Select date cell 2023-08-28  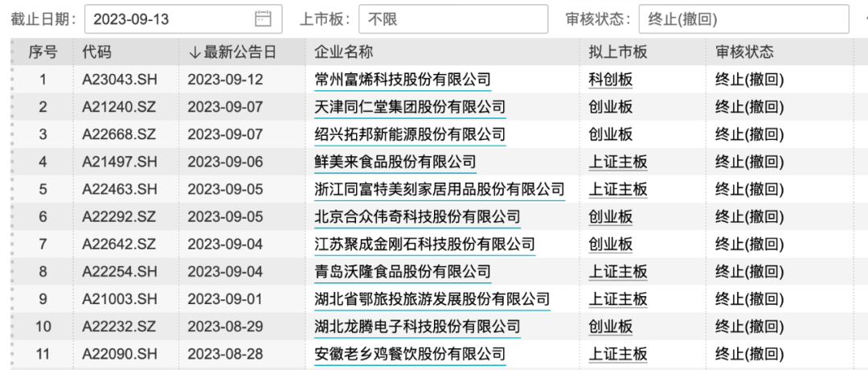tap(225, 353)
